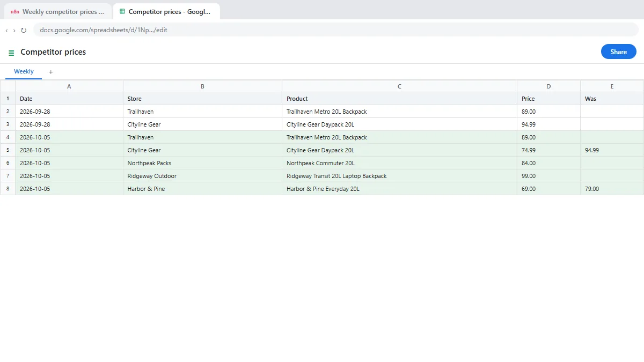Select the Was cell 79.00
The image size is (644, 362).
(612, 189)
